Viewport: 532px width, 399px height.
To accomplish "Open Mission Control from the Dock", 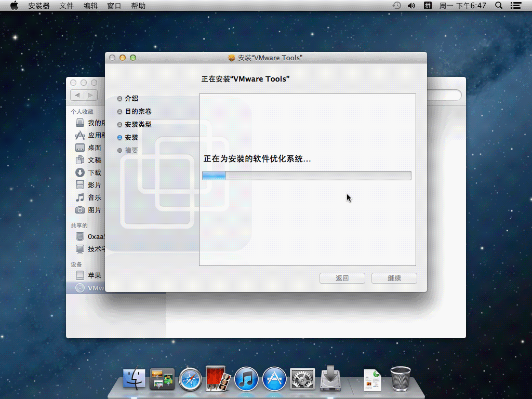I will pos(162,378).
